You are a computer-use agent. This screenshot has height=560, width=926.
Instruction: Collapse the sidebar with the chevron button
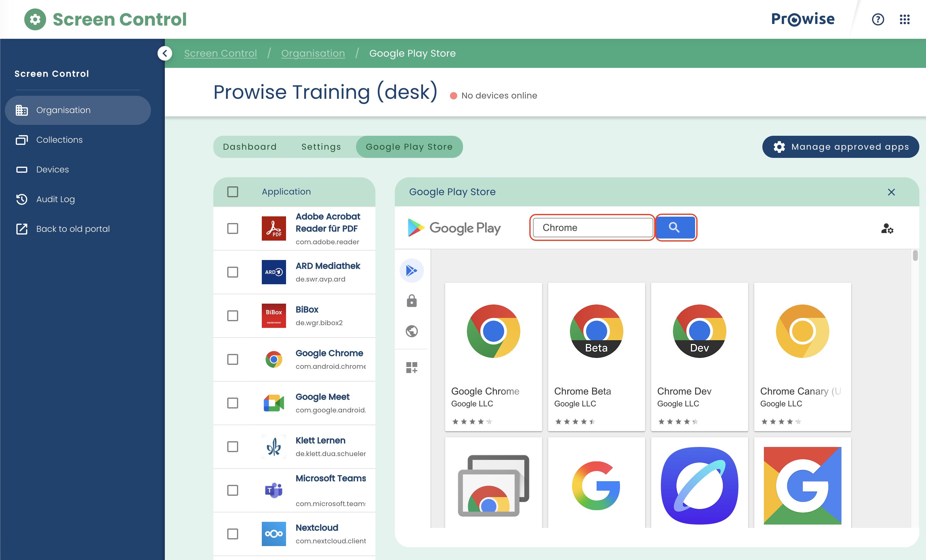point(165,53)
